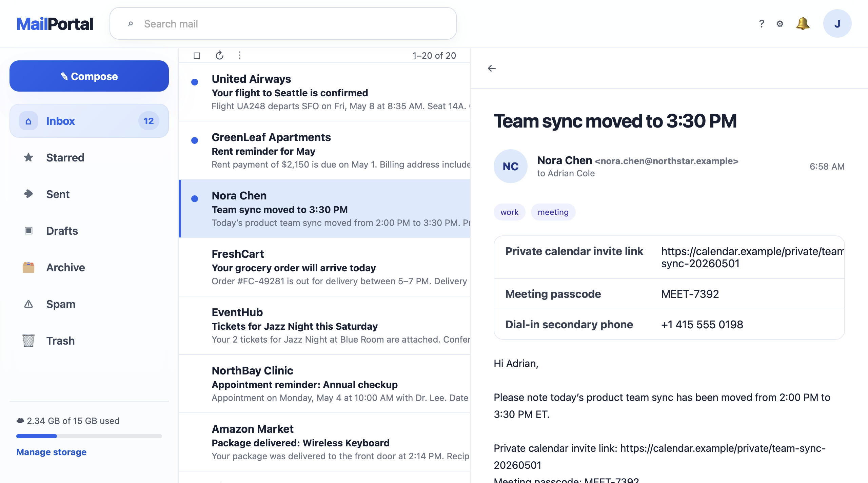Click the Trash bin icon

point(28,341)
